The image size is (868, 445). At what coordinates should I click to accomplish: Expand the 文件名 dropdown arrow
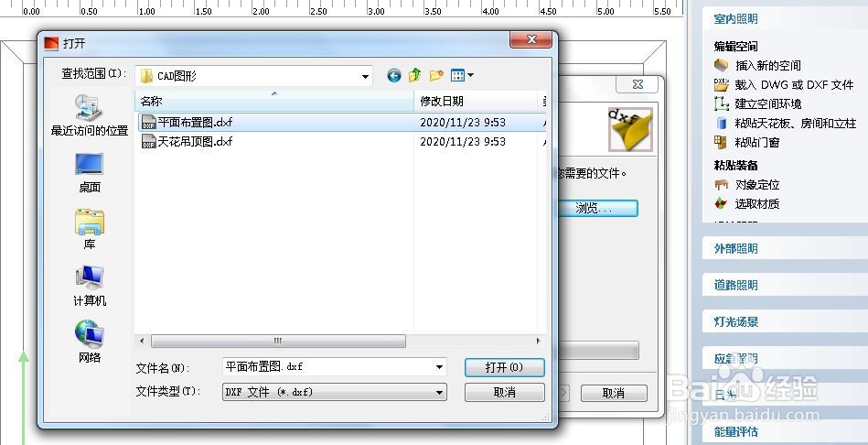pos(440,367)
